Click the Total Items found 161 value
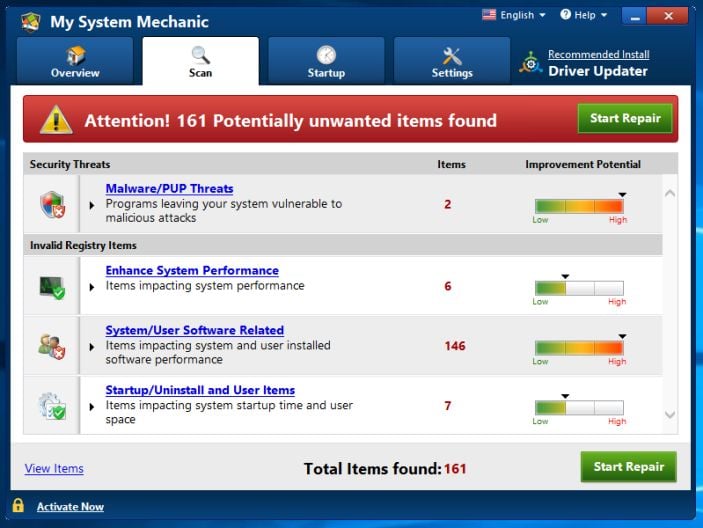The height and width of the screenshot is (528, 703). (455, 469)
